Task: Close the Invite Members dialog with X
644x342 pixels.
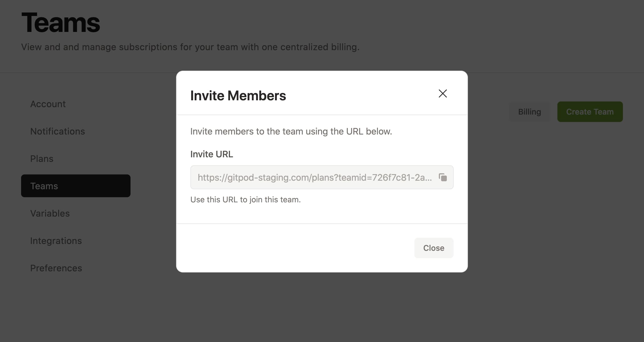Action: [443, 93]
